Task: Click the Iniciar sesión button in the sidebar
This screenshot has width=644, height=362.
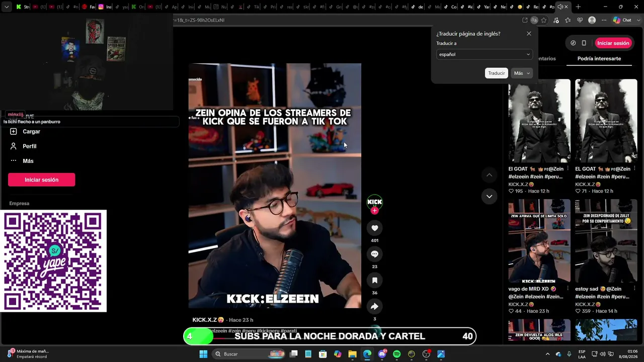Action: pos(42,179)
